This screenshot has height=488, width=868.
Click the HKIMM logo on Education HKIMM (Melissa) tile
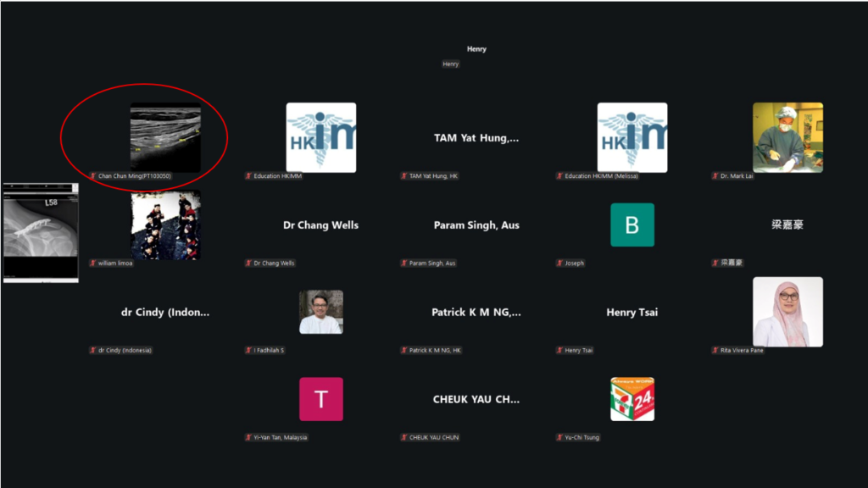click(x=632, y=137)
